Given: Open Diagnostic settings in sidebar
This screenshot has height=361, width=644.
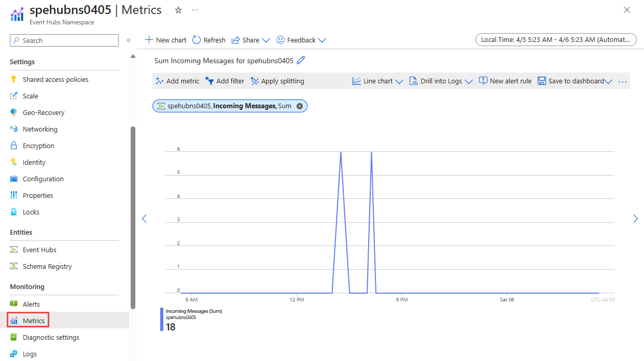Looking at the screenshot, I should point(51,337).
